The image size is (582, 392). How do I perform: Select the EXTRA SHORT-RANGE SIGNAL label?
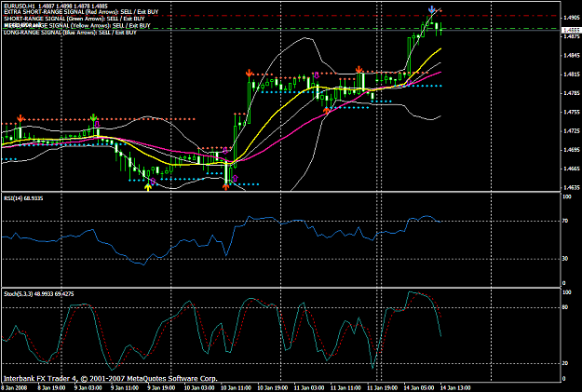(x=81, y=12)
